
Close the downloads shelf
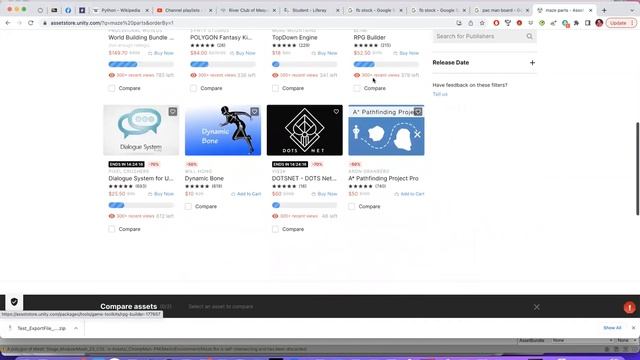[x=633, y=328]
